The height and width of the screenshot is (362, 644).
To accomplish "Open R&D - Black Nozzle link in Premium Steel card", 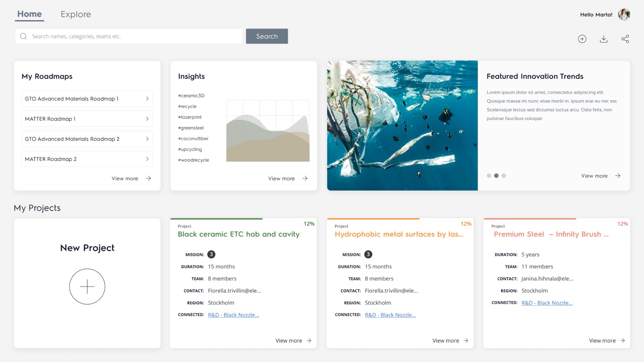I will tap(547, 303).
